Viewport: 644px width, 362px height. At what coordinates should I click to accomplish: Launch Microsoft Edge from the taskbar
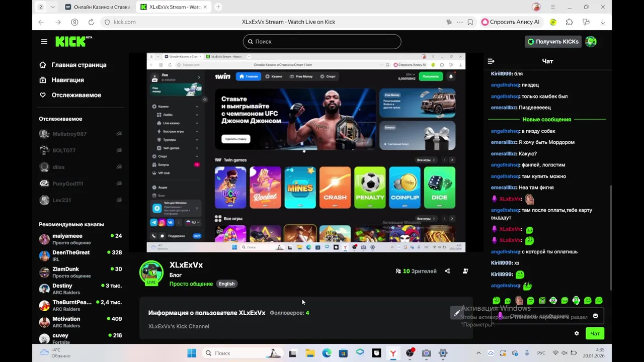pyautogui.click(x=327, y=353)
